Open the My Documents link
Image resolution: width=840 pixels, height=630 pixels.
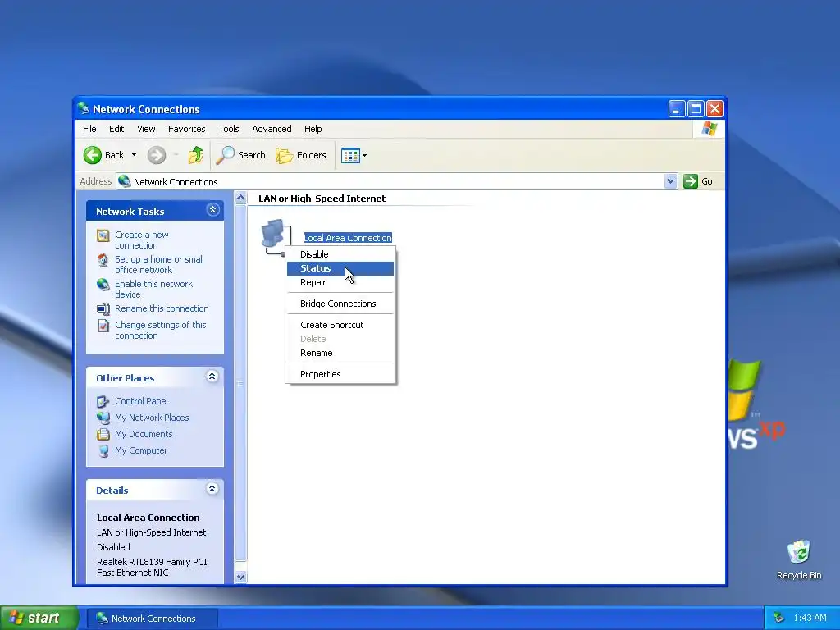[x=144, y=435]
